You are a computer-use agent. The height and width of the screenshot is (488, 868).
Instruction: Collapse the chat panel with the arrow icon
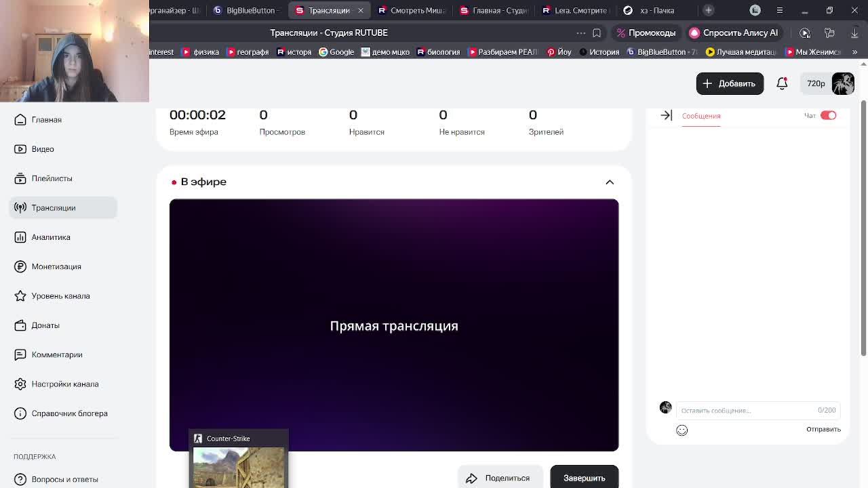click(667, 115)
